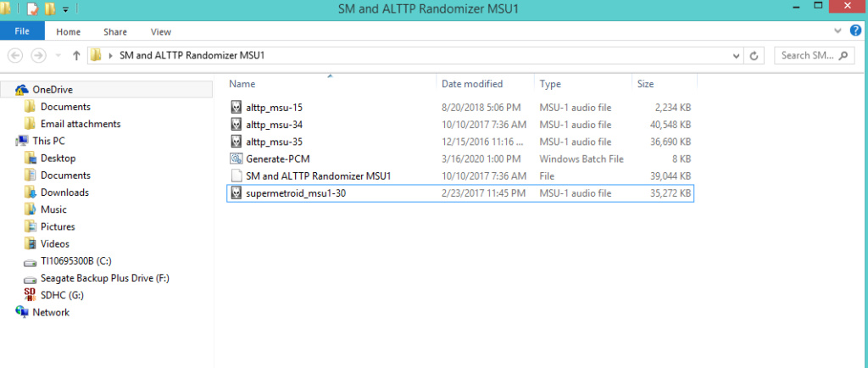Click the Downloads folder icon

[x=31, y=192]
